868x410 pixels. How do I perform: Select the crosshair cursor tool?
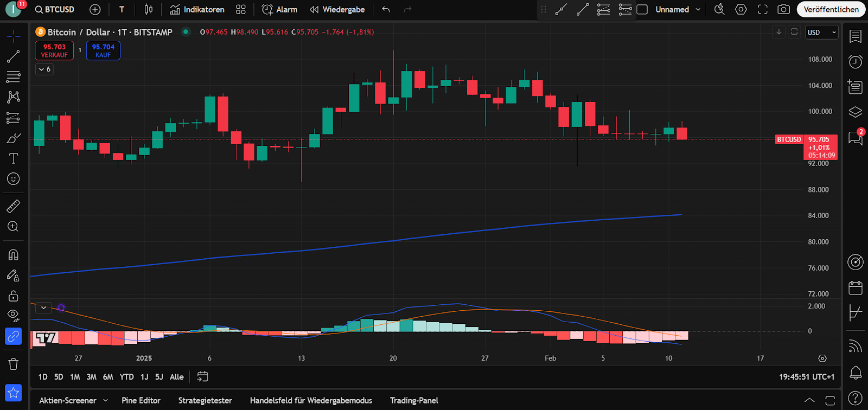(14, 36)
